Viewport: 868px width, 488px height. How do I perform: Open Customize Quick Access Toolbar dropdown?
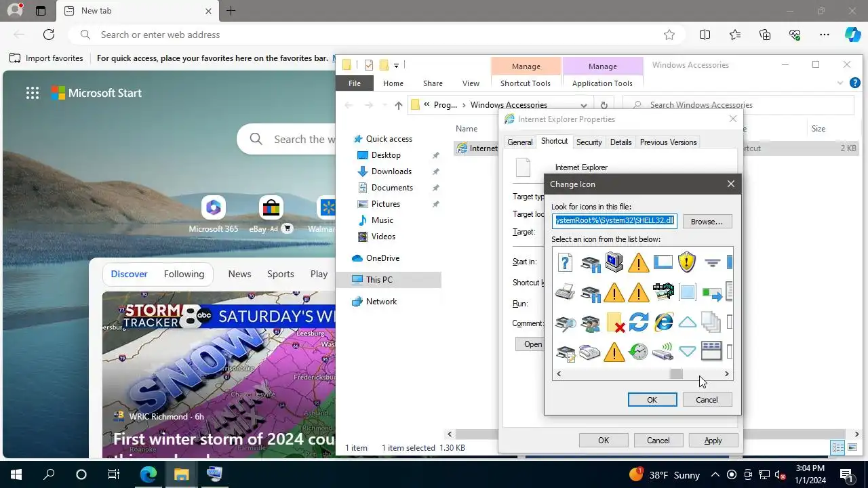tap(396, 66)
